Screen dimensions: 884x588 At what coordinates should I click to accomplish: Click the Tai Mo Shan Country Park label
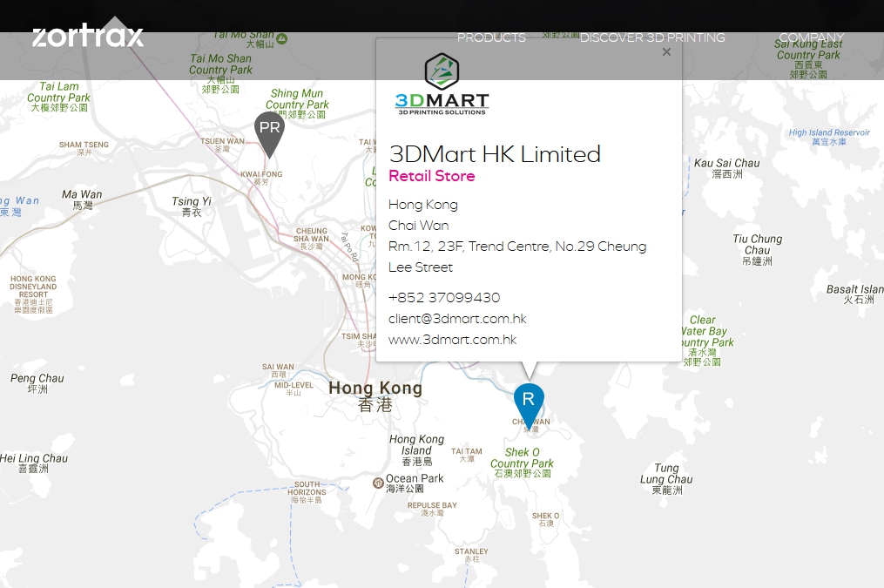click(220, 73)
